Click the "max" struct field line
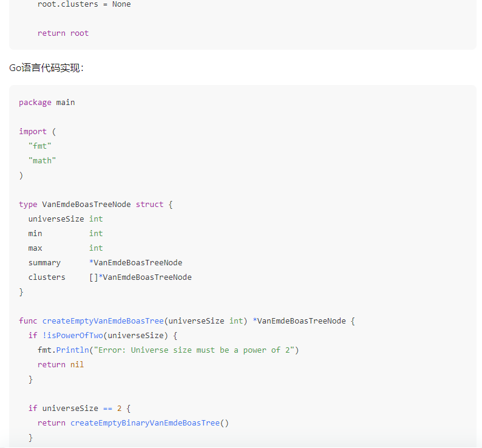482x448 pixels. click(x=66, y=248)
